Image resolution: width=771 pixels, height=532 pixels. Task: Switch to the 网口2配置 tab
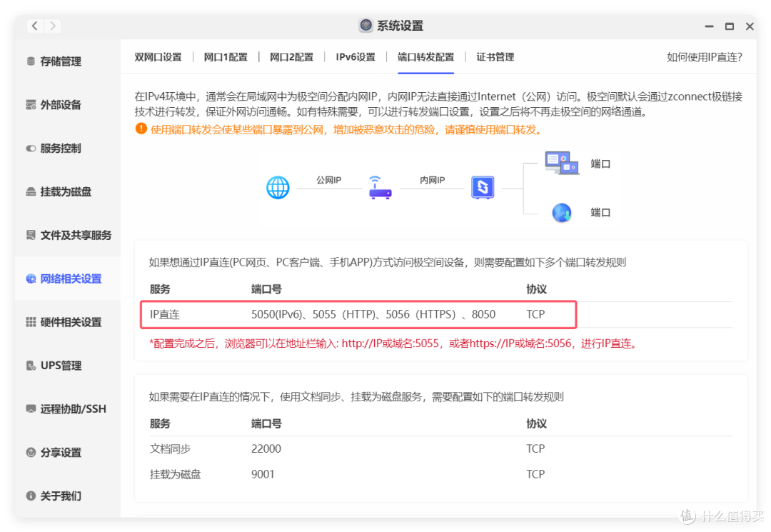pyautogui.click(x=291, y=56)
